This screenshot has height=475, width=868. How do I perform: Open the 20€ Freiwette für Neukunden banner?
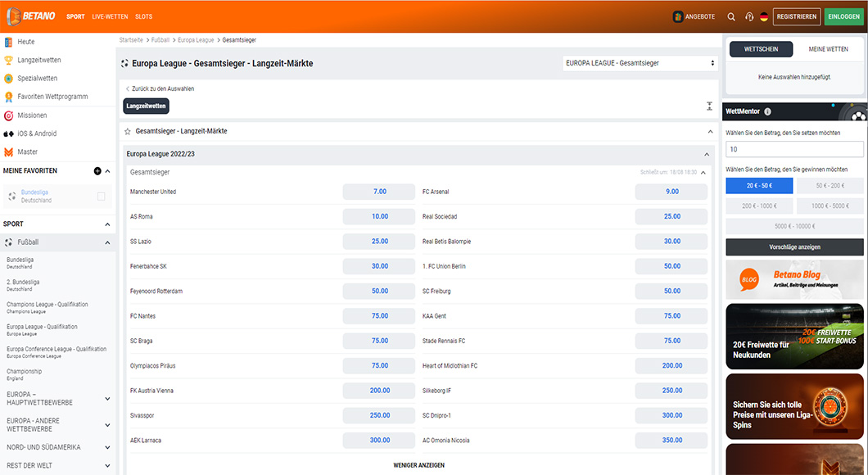coord(794,336)
